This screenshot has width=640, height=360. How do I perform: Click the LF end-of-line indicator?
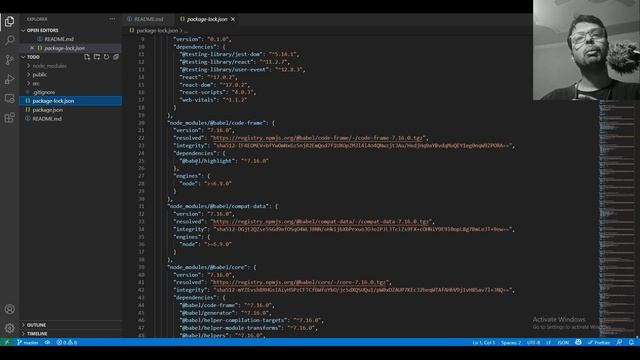(x=548, y=342)
